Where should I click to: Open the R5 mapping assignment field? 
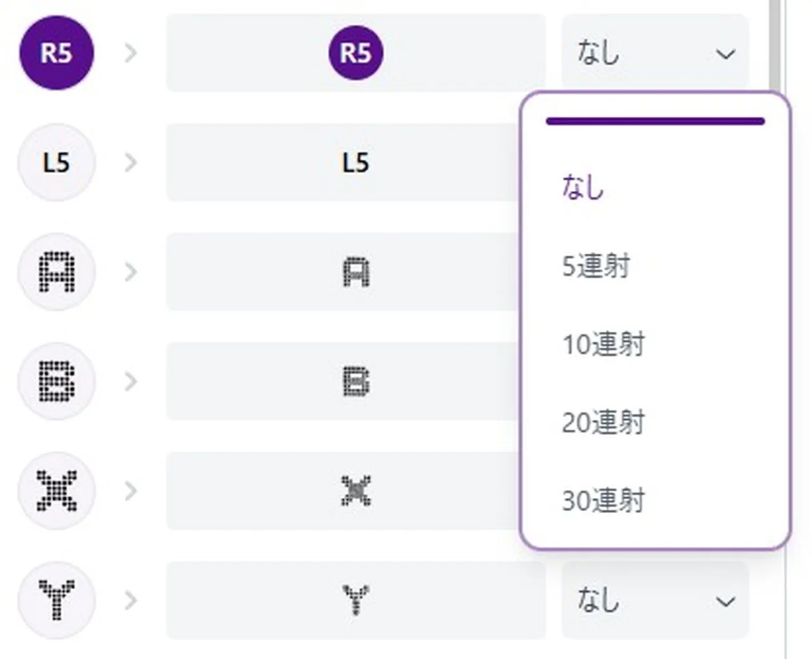(355, 53)
